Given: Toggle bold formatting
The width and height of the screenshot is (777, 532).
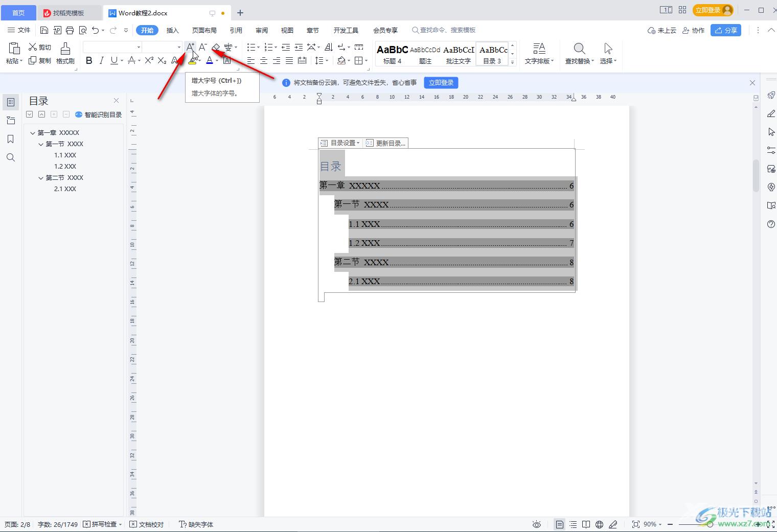Looking at the screenshot, I should 89,60.
